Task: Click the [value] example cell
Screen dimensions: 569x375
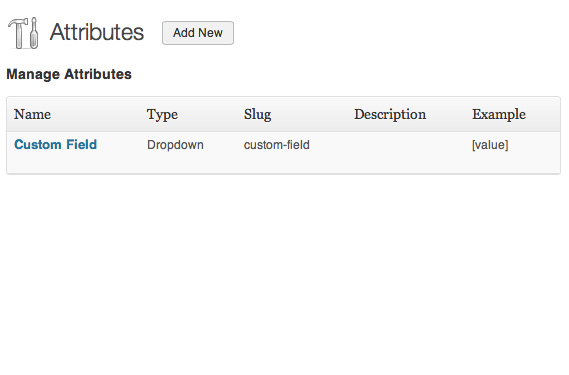Action: [490, 145]
